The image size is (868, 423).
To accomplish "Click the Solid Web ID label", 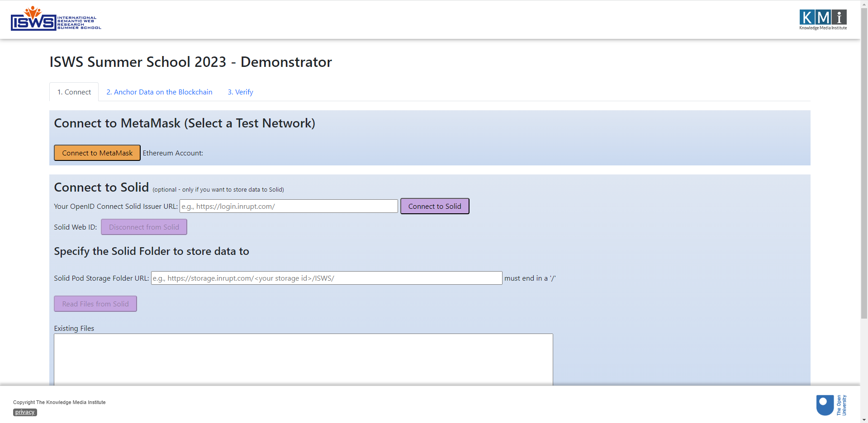I will click(x=76, y=227).
